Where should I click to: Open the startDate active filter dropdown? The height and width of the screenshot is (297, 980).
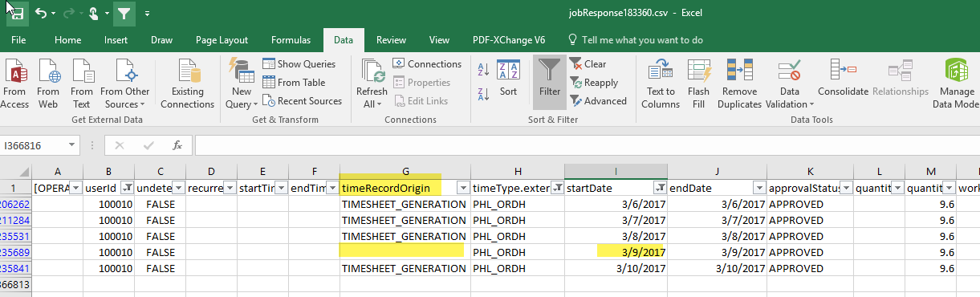click(x=660, y=188)
